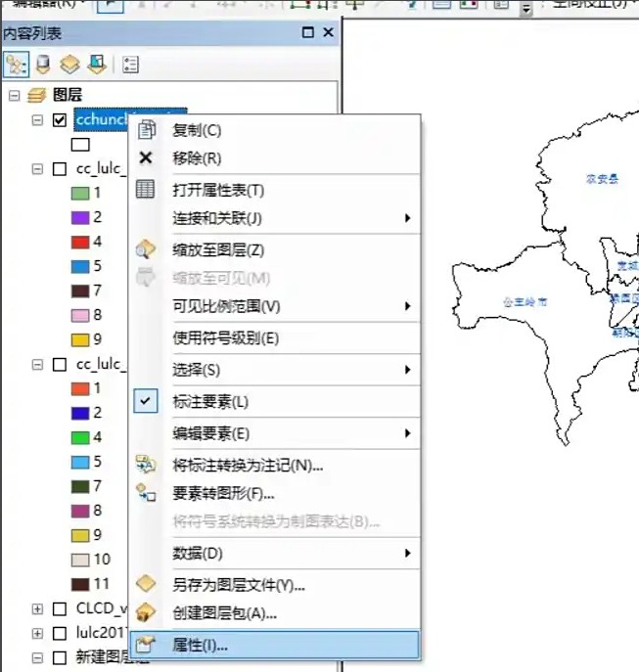Viewport: 639px width, 672px height.
Task: Click List By Visibility icon
Action: tap(69, 65)
